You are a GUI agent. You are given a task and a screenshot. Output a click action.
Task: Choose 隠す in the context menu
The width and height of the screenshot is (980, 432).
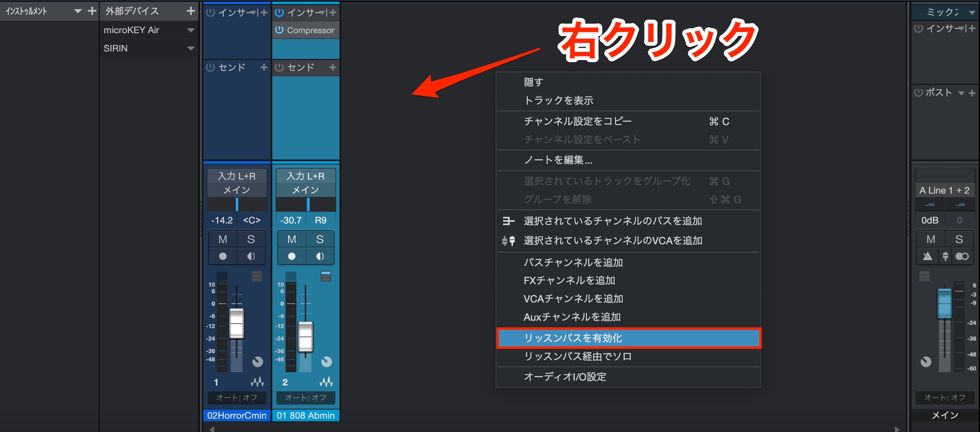(628, 82)
